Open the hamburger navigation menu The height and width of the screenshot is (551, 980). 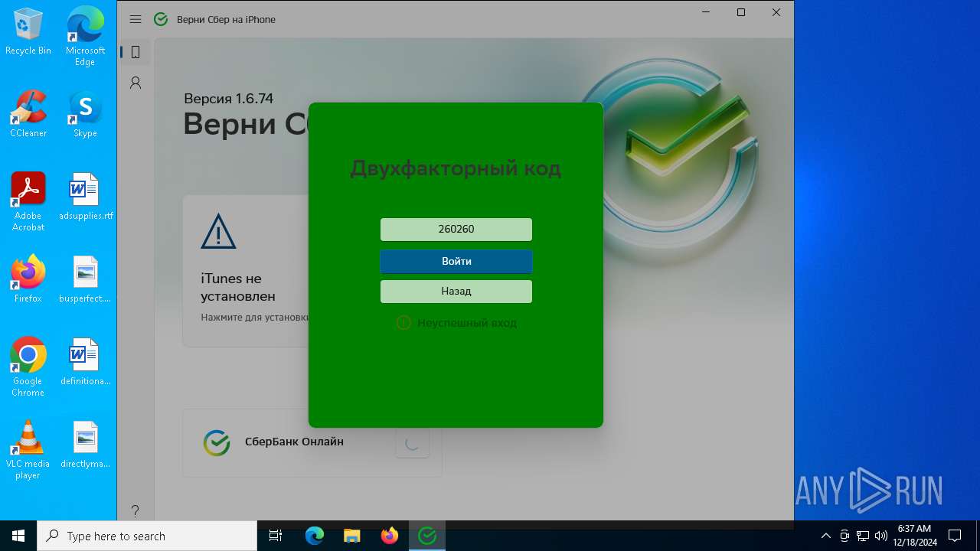point(136,19)
